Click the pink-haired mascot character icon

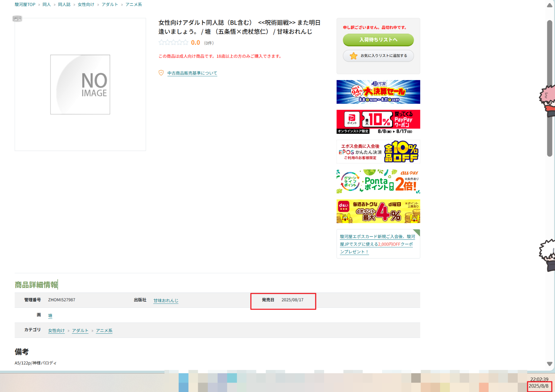(x=548, y=100)
